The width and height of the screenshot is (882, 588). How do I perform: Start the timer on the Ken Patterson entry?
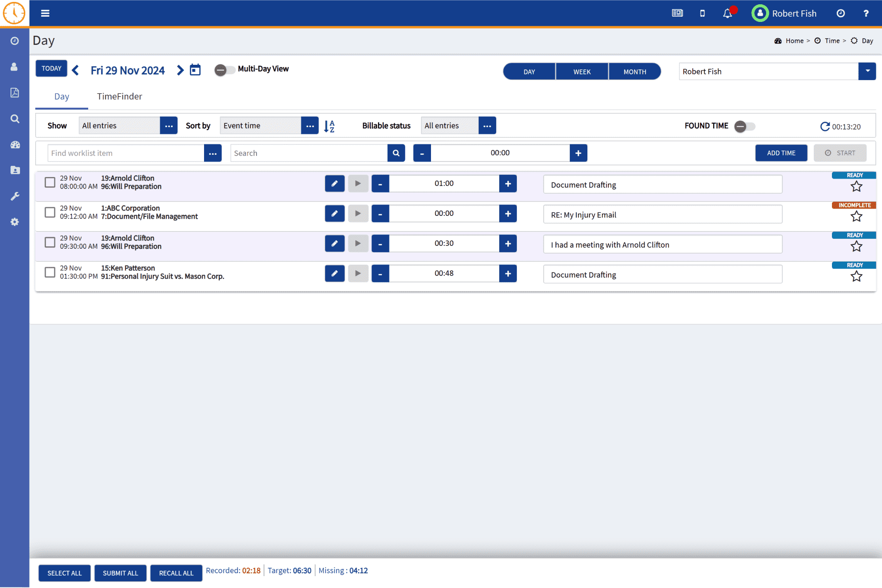pos(358,273)
